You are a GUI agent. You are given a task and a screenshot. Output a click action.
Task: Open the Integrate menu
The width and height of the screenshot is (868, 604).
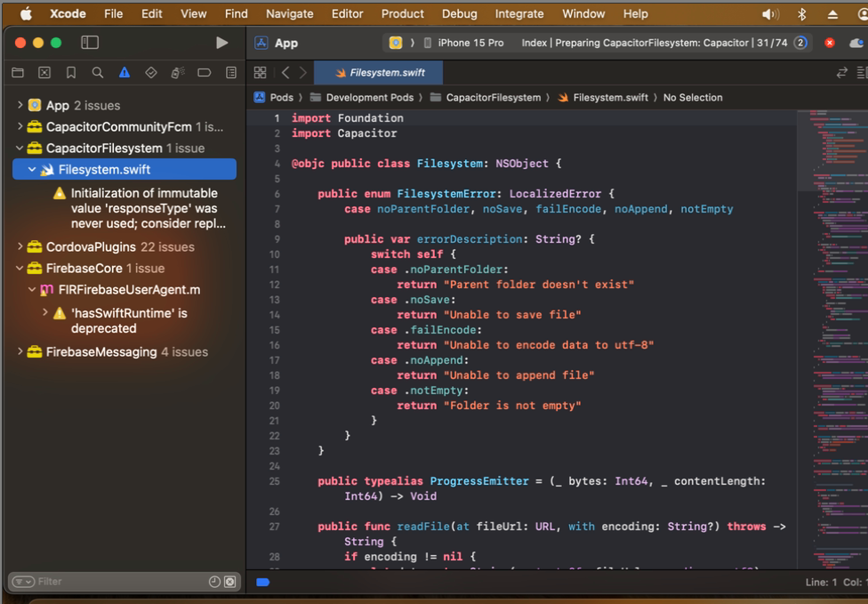(519, 14)
